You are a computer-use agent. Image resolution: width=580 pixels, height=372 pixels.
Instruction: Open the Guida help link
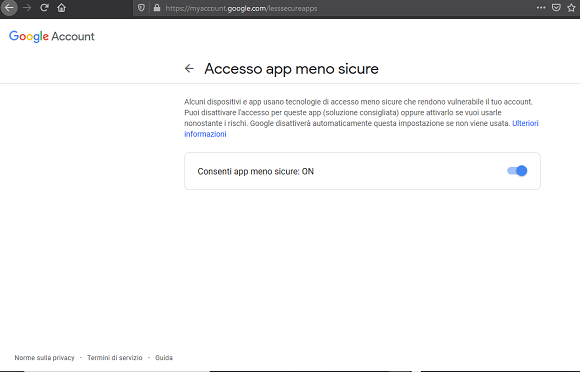(164, 358)
